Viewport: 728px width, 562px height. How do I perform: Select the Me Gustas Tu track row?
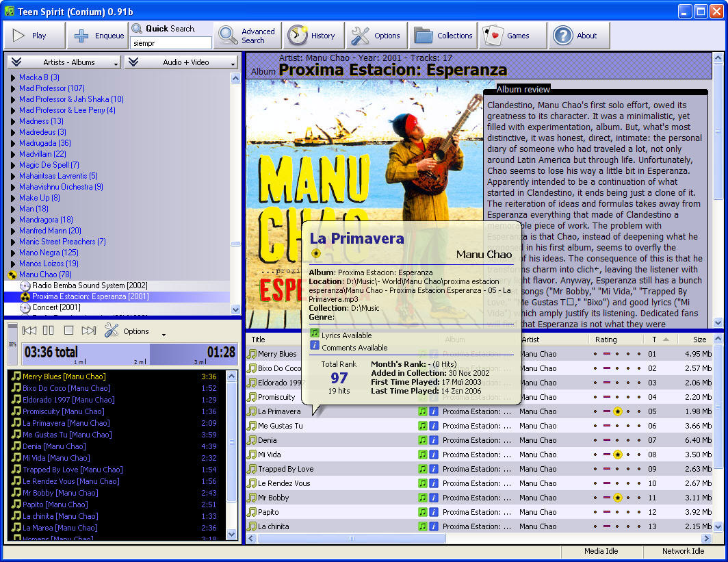(480, 426)
